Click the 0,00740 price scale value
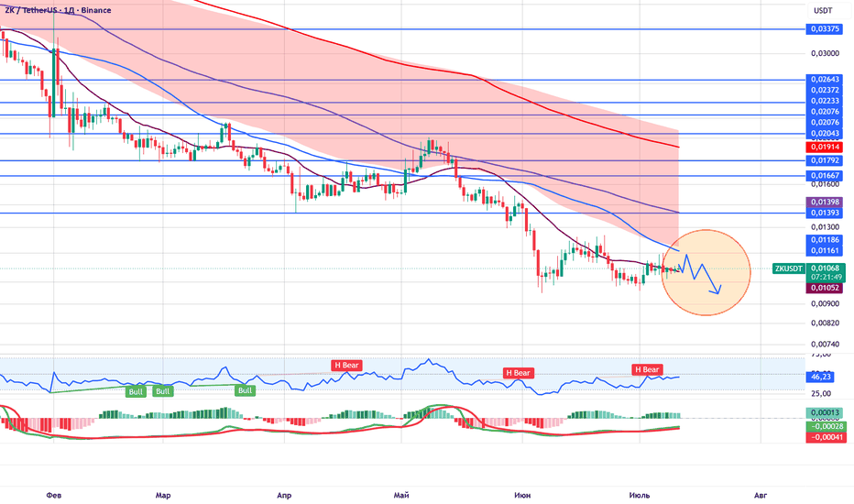Screen dimensions: 854x504 [x=825, y=345]
